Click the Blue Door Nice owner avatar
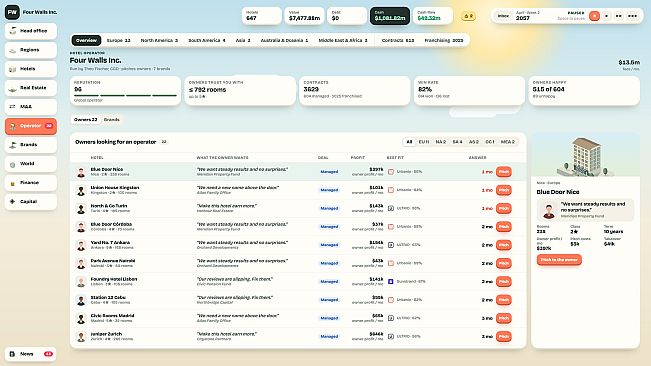Viewport: 651px width, 366px height. (81, 172)
